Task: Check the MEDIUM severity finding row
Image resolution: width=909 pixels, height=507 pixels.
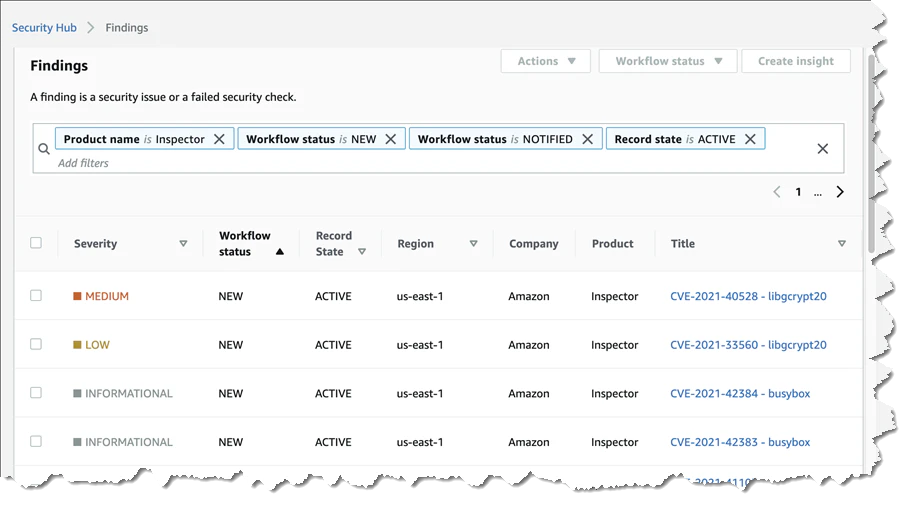Action: tap(36, 296)
